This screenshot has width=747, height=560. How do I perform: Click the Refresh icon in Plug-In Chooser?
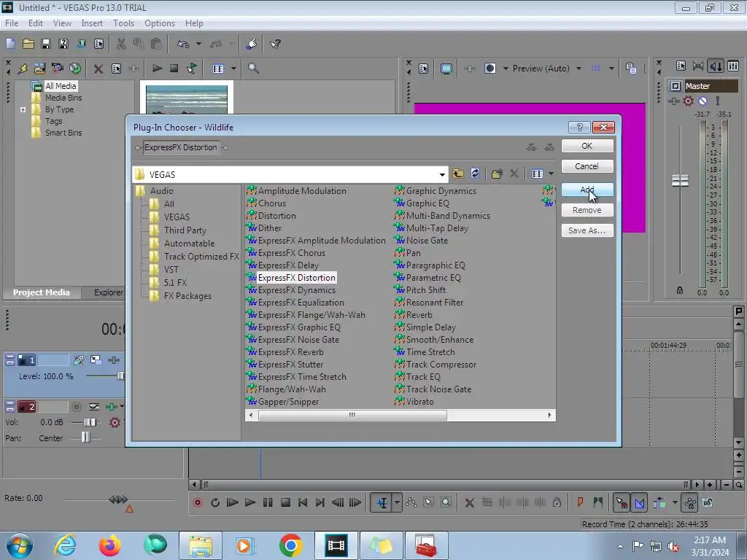[475, 174]
